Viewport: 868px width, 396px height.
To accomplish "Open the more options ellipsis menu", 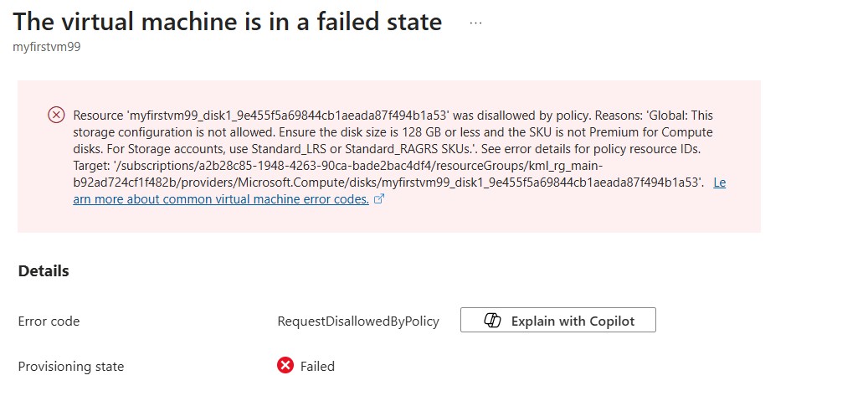I will point(476,23).
